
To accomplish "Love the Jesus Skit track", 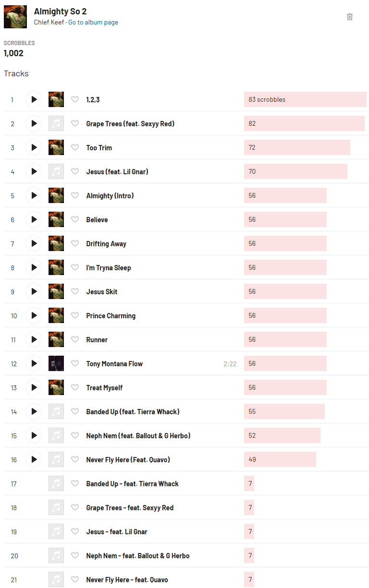I will coord(75,291).
